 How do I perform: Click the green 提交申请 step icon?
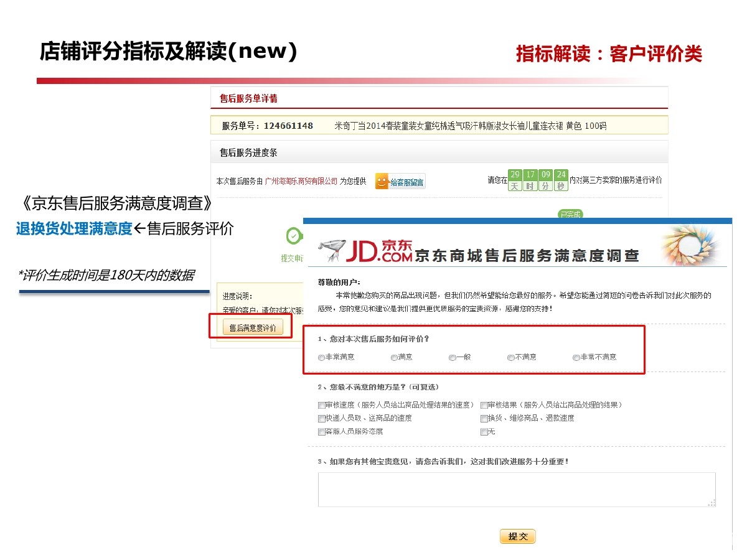click(x=293, y=236)
